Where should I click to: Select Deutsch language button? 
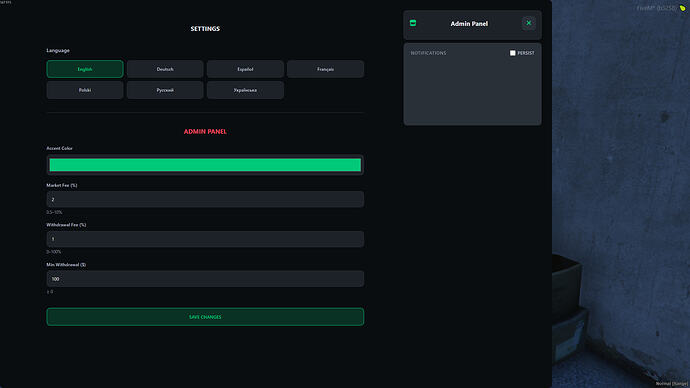(165, 69)
